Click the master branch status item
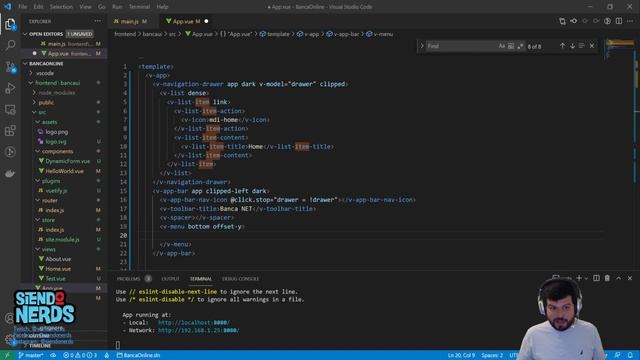 [31, 356]
